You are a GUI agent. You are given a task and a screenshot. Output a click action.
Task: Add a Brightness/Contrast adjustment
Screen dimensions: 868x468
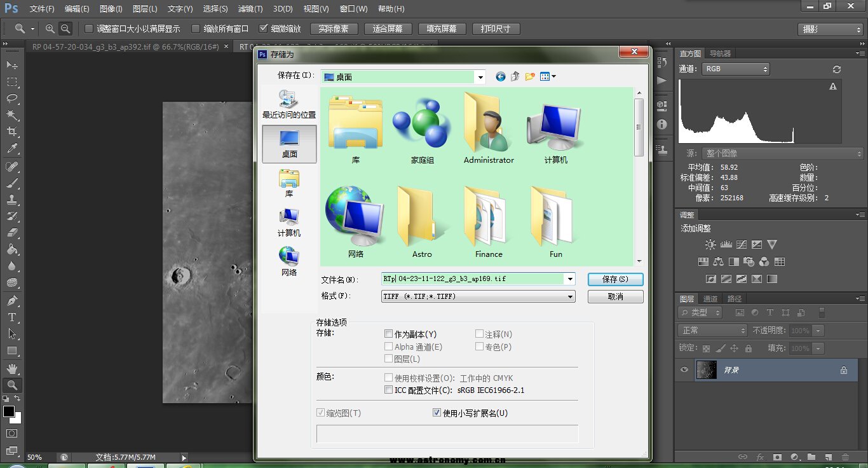[710, 244]
